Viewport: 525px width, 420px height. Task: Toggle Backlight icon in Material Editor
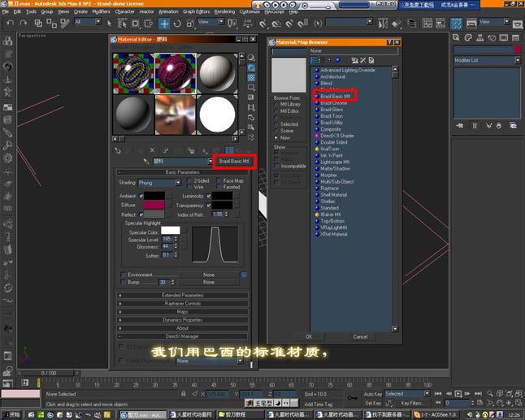pos(251,67)
